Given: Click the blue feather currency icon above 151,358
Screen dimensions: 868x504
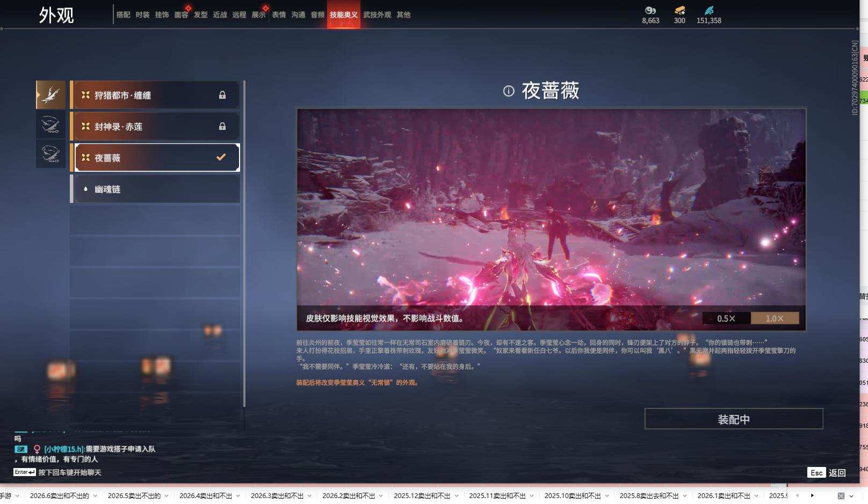Looking at the screenshot, I should 709,10.
